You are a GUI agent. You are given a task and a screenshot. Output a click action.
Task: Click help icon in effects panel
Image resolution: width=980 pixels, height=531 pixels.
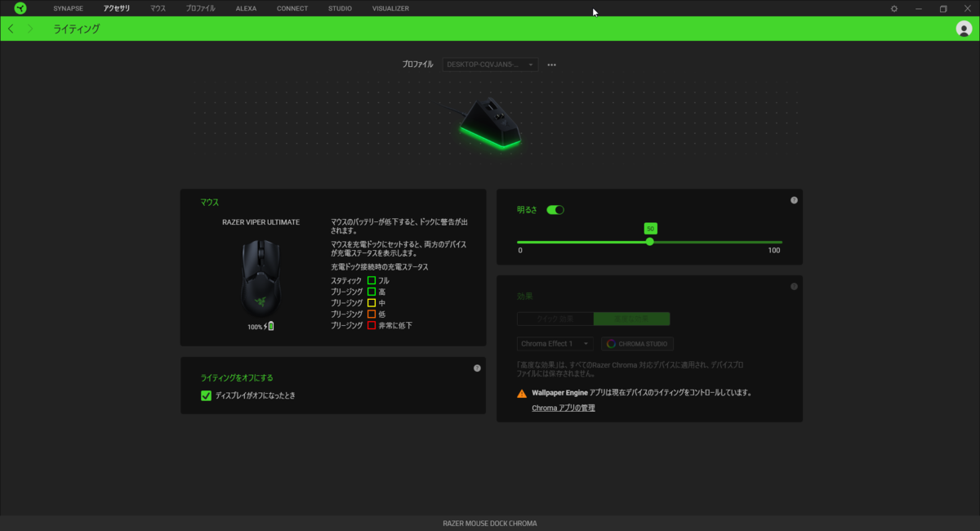(x=794, y=287)
